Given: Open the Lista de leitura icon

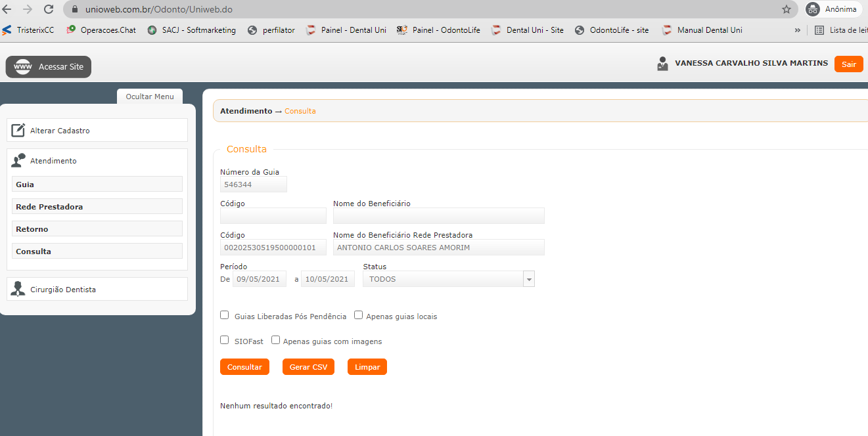Looking at the screenshot, I should (x=819, y=30).
